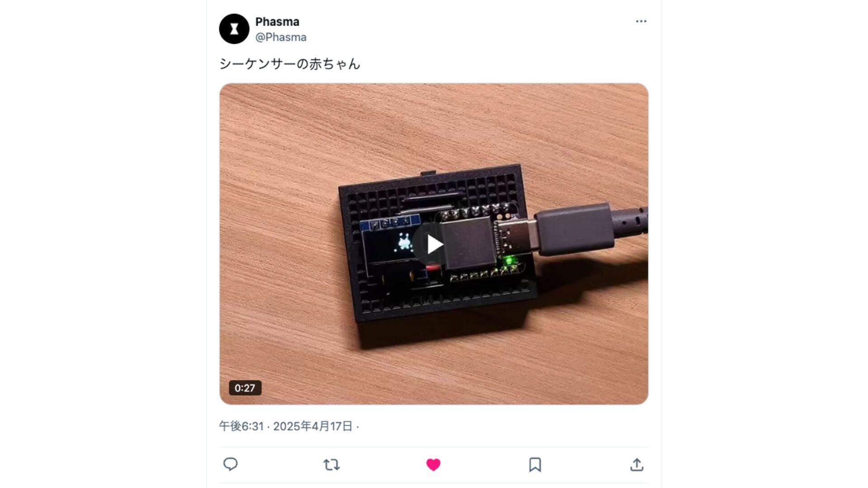Open the three-dot more options menu
This screenshot has height=488, width=868.
point(641,21)
